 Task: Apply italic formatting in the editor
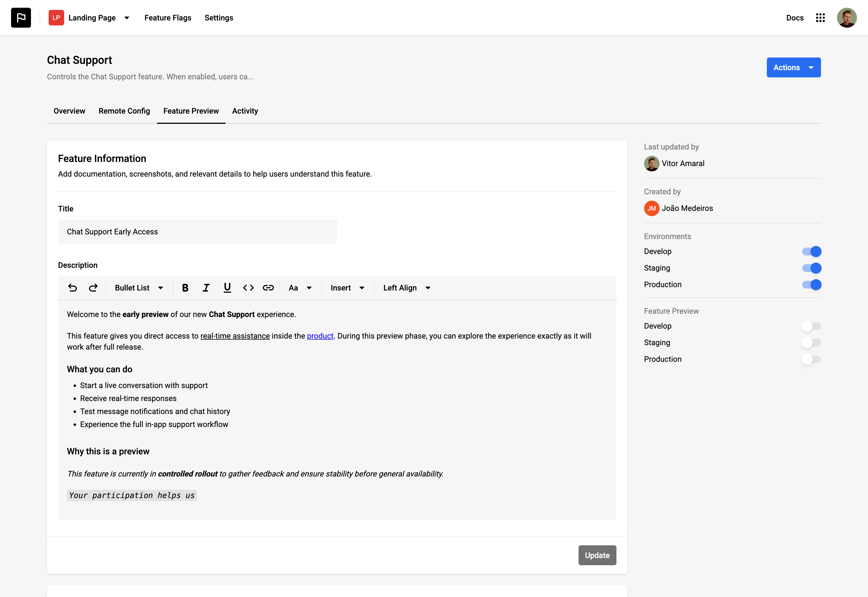coord(206,288)
